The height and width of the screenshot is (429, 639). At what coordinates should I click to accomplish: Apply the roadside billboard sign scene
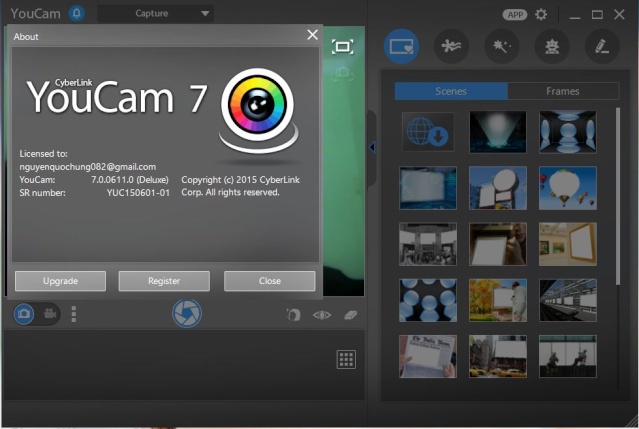click(x=498, y=188)
